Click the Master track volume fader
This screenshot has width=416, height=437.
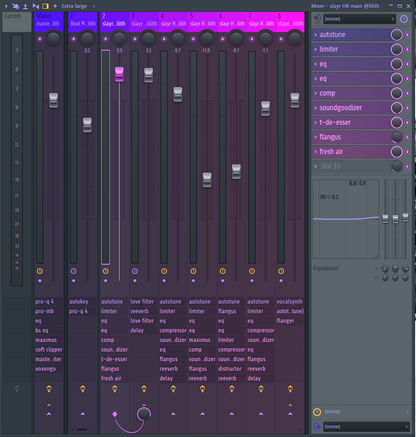pos(53,100)
